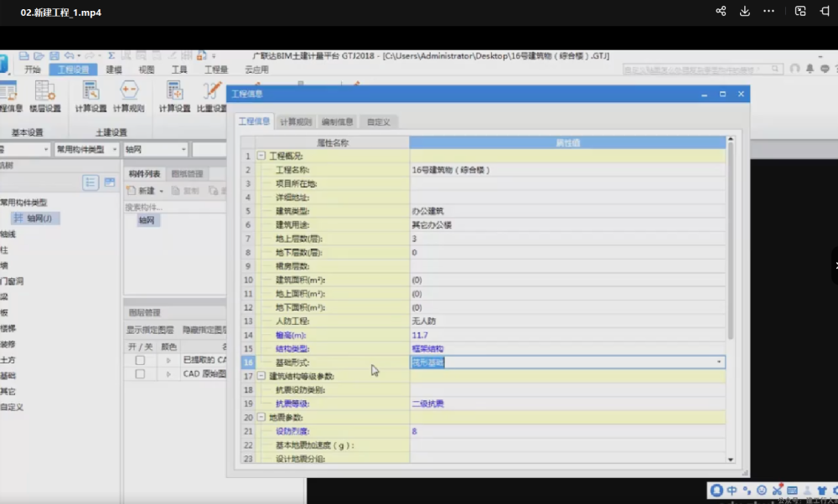This screenshot has height=504, width=838.
Task: Click the share icon in video player bar
Action: [721, 11]
